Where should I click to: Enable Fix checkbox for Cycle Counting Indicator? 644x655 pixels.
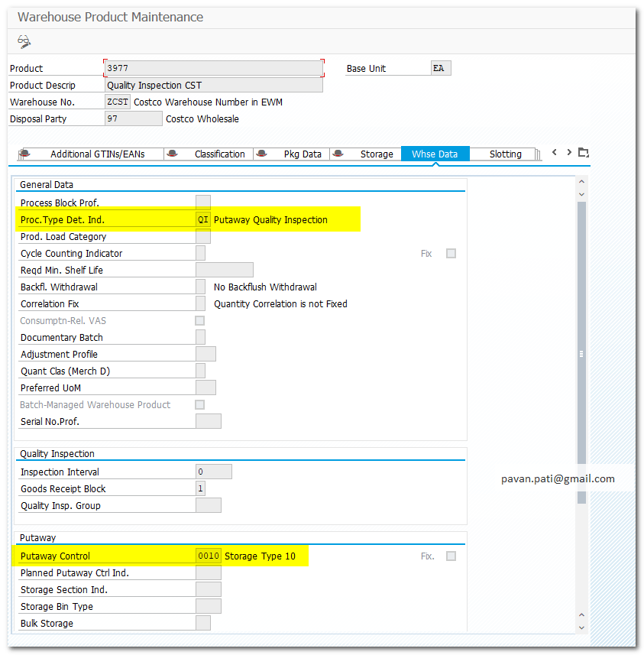point(451,254)
